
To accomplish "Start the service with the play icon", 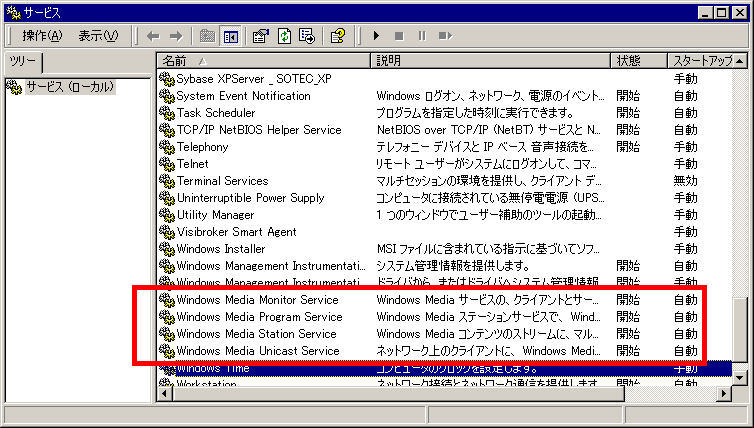I will 376,36.
